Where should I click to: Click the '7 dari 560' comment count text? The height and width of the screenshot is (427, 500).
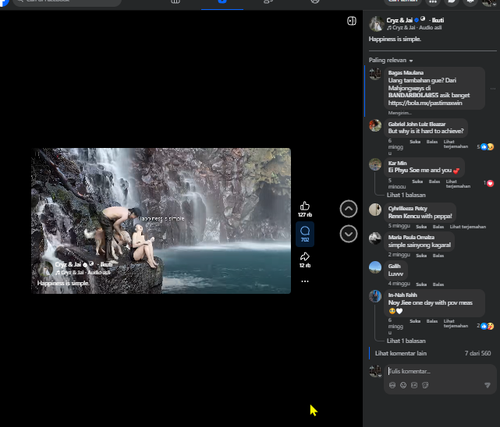tap(478, 353)
